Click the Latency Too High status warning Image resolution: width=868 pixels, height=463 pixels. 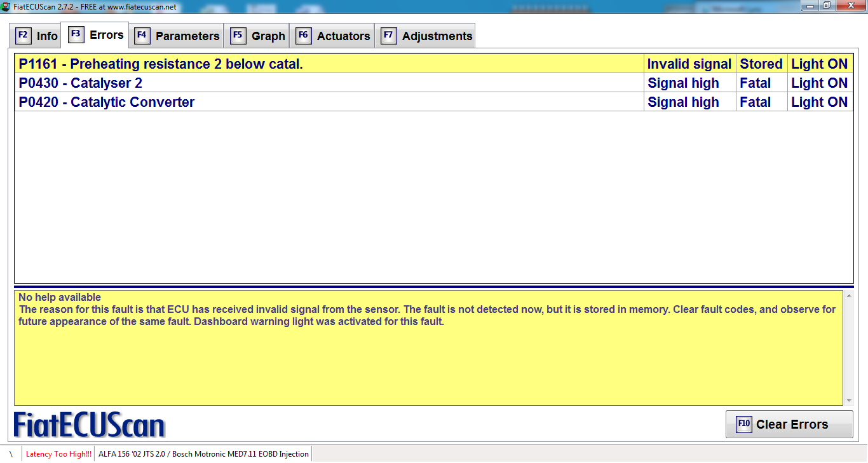(58, 454)
